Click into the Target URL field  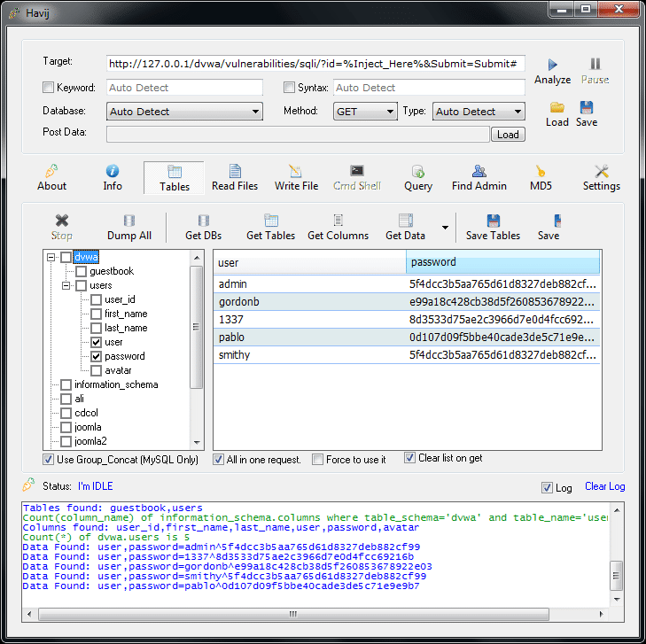315,64
